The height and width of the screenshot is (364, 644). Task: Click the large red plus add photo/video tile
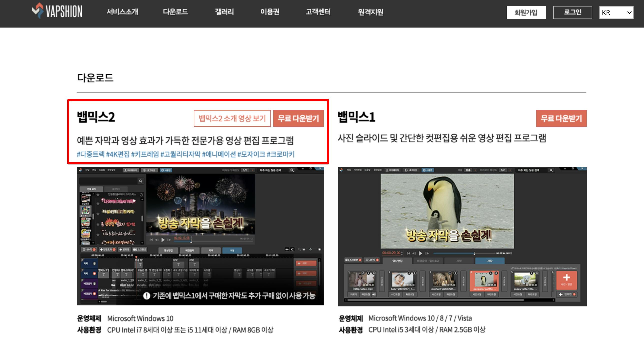tap(566, 280)
